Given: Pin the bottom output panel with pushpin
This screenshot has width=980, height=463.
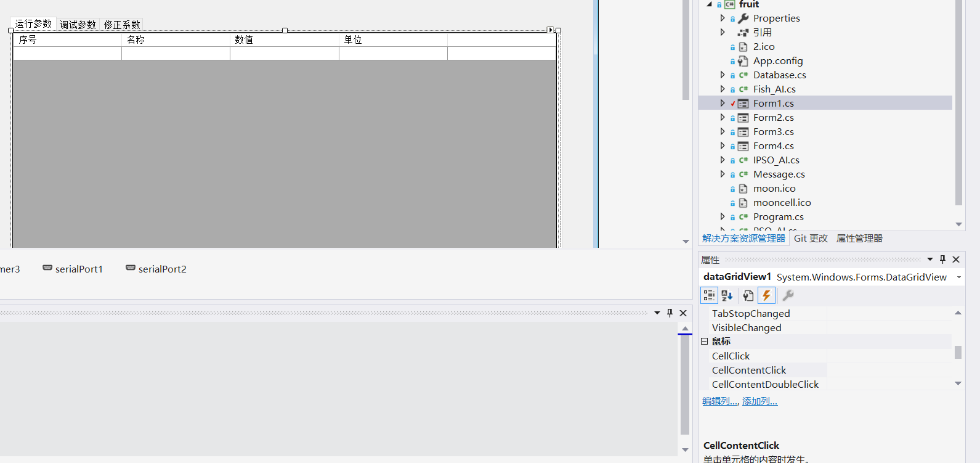Looking at the screenshot, I should 670,313.
